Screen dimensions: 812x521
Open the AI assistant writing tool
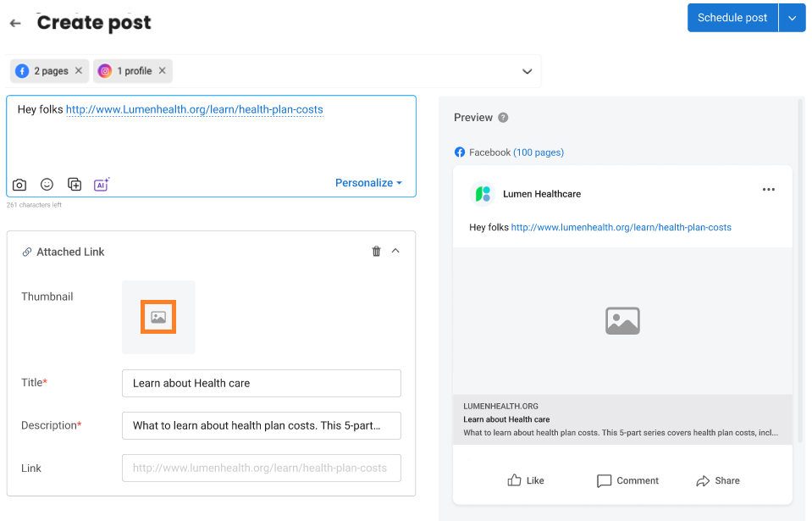pos(101,184)
